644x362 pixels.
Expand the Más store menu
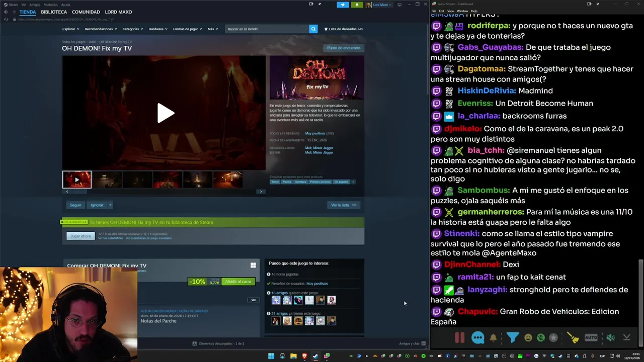point(213,29)
